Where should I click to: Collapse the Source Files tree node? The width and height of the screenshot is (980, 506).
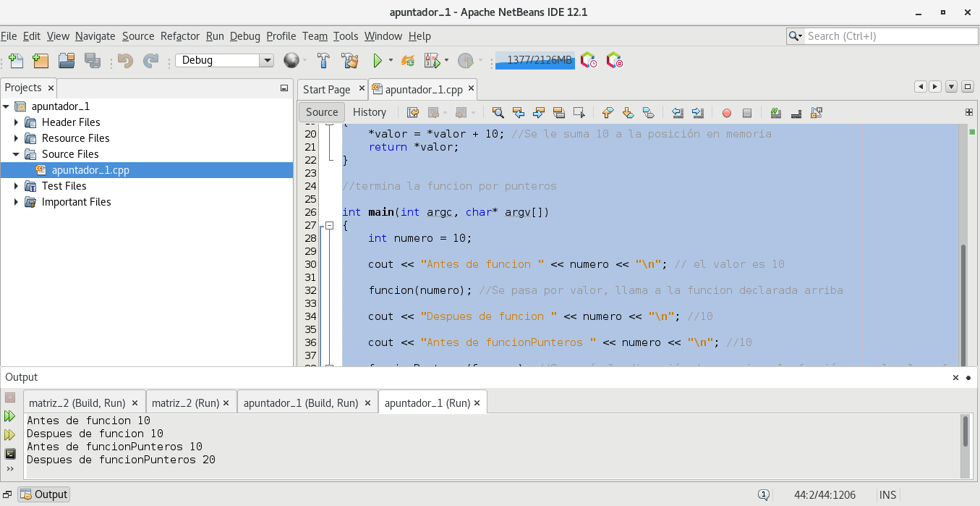tap(17, 154)
